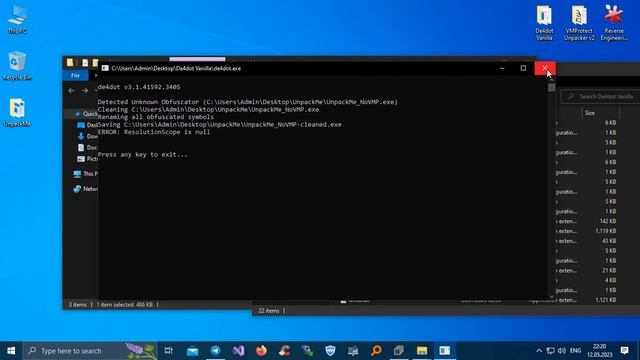Select Network in Explorer sidebar
640x360 pixels.
tap(85, 189)
